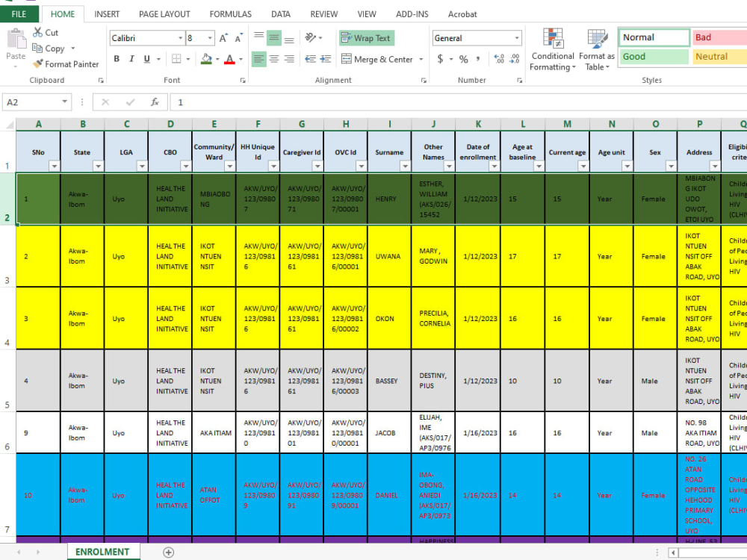Expand the Merge & Center dropdown arrow
Viewport: 747px width, 560px height.
[x=421, y=59]
